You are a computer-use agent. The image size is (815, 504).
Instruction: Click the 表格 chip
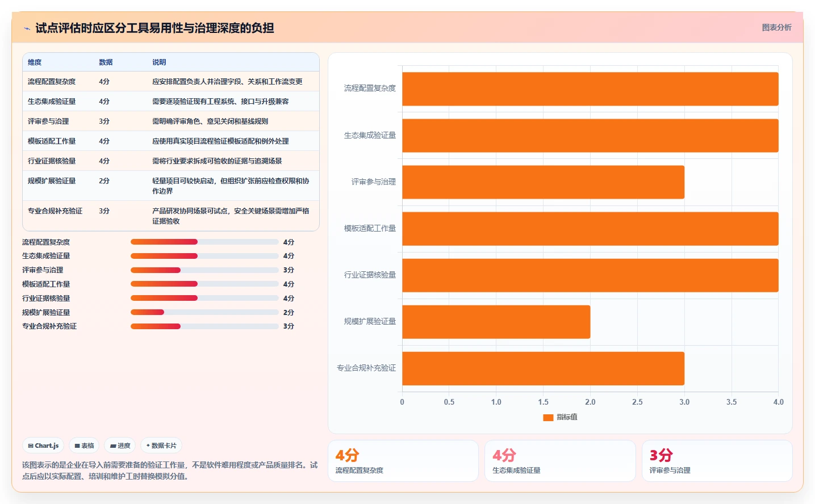coord(84,446)
